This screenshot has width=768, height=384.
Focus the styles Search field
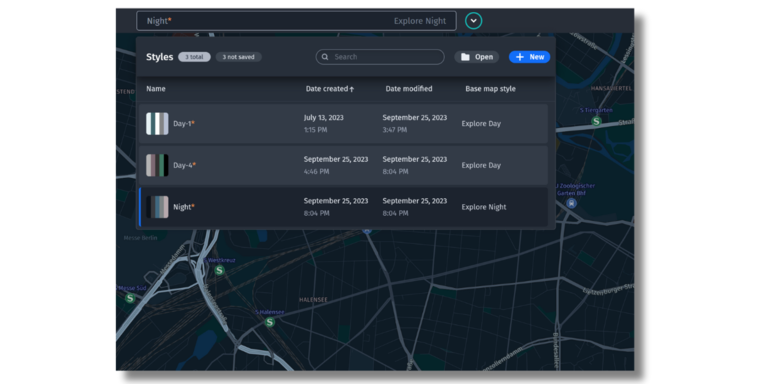tap(380, 57)
